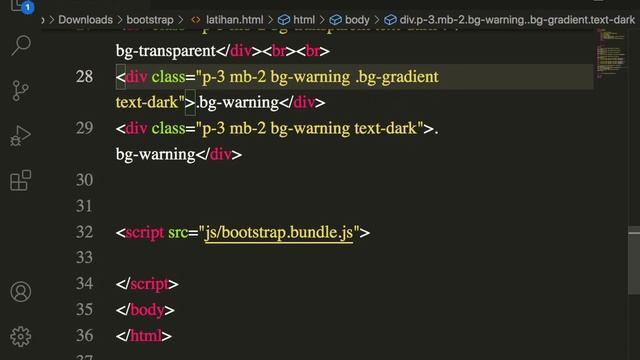Place cursor on closing </script> tag
Screen dimensions: 640x360
147,284
